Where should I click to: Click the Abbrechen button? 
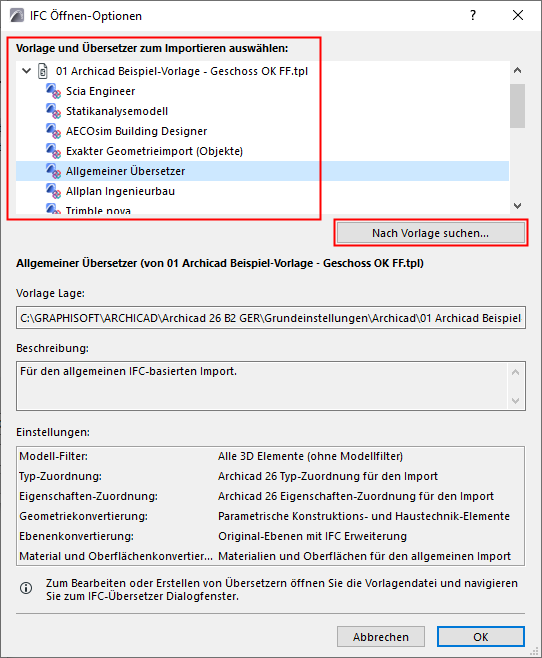coord(380,637)
